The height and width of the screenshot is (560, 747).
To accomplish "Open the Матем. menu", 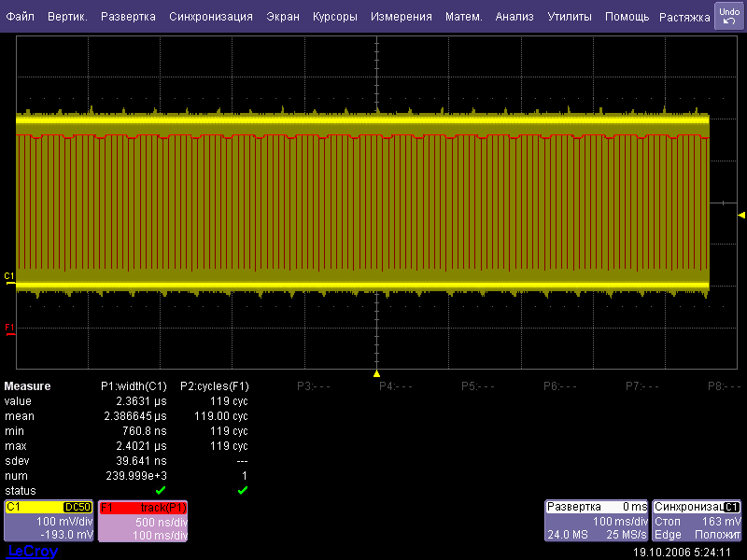I will pos(463,17).
